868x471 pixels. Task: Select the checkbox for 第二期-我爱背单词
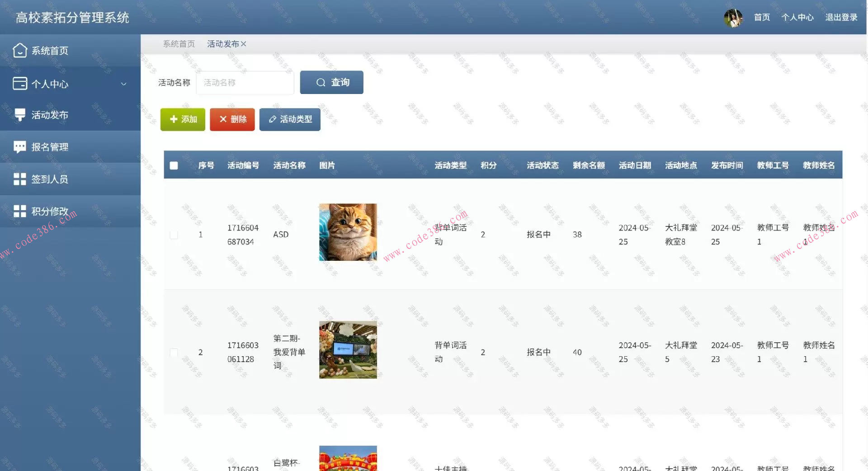(174, 353)
